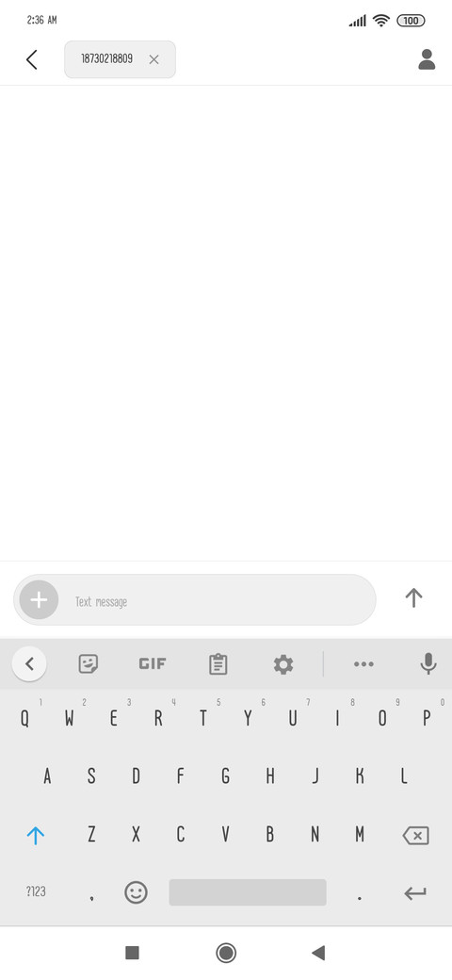This screenshot has height=980, width=452.
Task: Activate voice input microphone
Action: (x=428, y=663)
